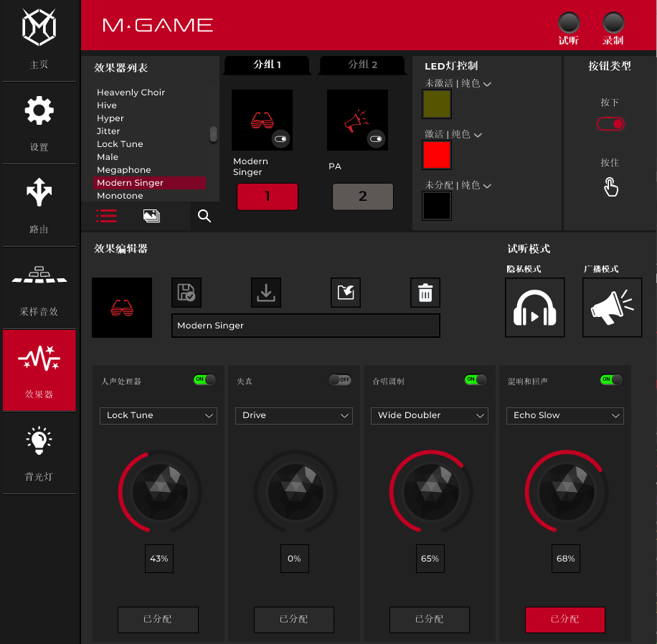Viewport: 657px width, 644px height.
Task: Toggle the 按下 press switch
Action: pyautogui.click(x=610, y=124)
